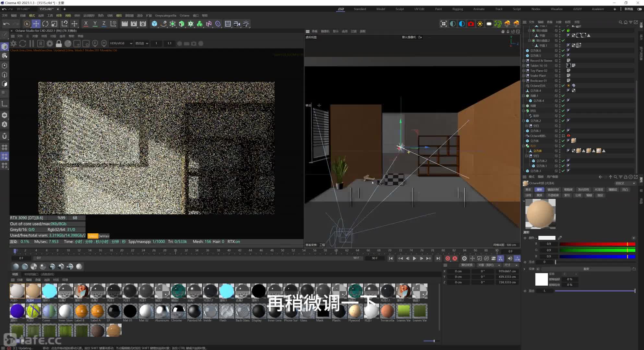Open Edit Render Settings clapperboard icon
The width and height of the screenshot is (644, 350).
pos(143,24)
